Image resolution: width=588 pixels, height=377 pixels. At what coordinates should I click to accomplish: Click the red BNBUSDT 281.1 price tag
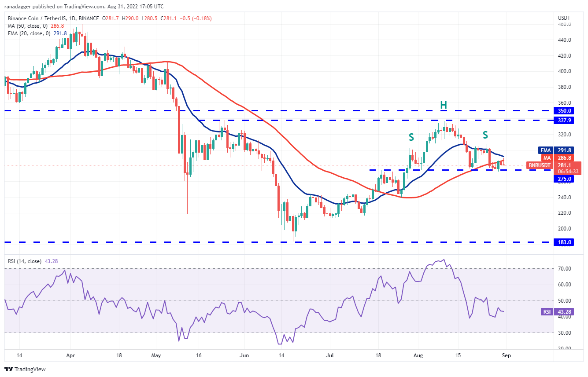coord(550,165)
